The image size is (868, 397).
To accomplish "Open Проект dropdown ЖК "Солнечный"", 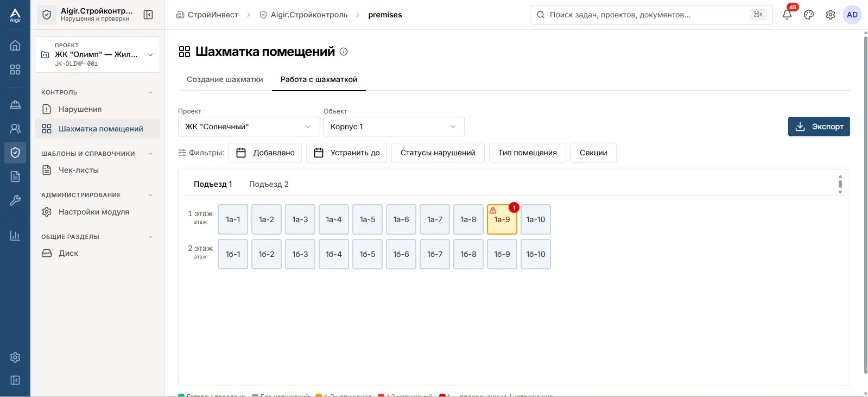I will point(249,127).
